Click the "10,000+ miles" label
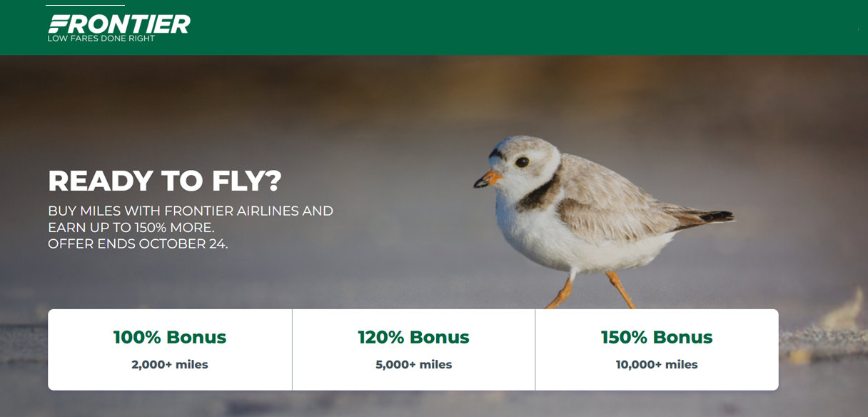The image size is (868, 417). [x=657, y=364]
